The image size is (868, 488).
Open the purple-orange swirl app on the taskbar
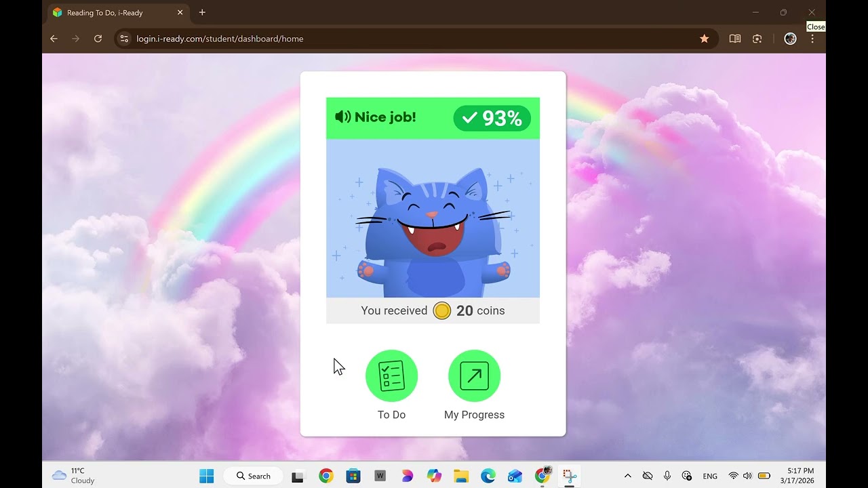[407, 476]
